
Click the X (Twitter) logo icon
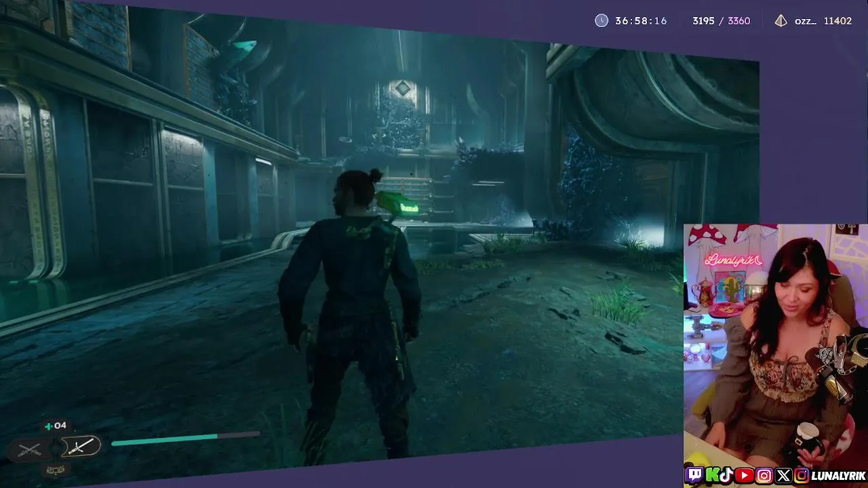pyautogui.click(x=783, y=475)
